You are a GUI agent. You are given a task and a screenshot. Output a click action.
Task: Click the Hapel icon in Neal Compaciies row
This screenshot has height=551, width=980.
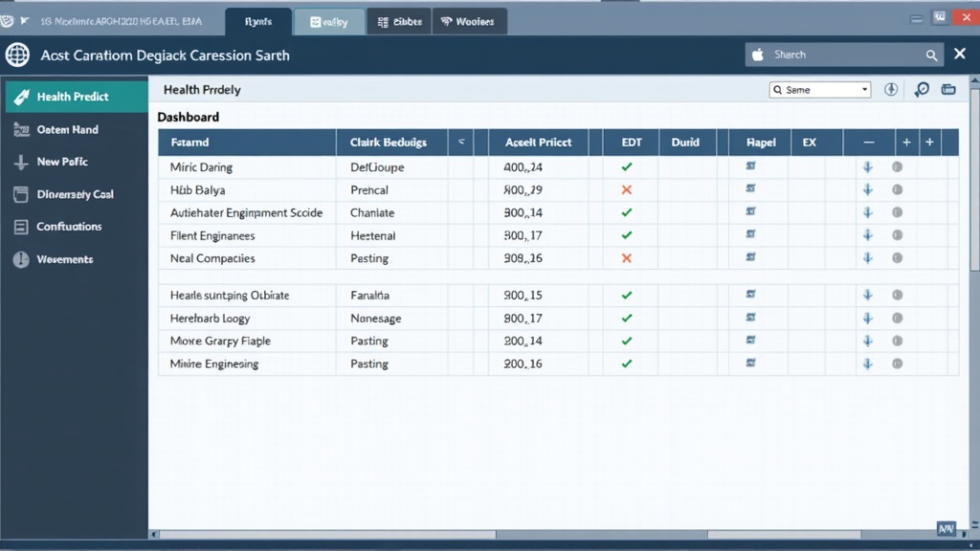click(x=750, y=256)
